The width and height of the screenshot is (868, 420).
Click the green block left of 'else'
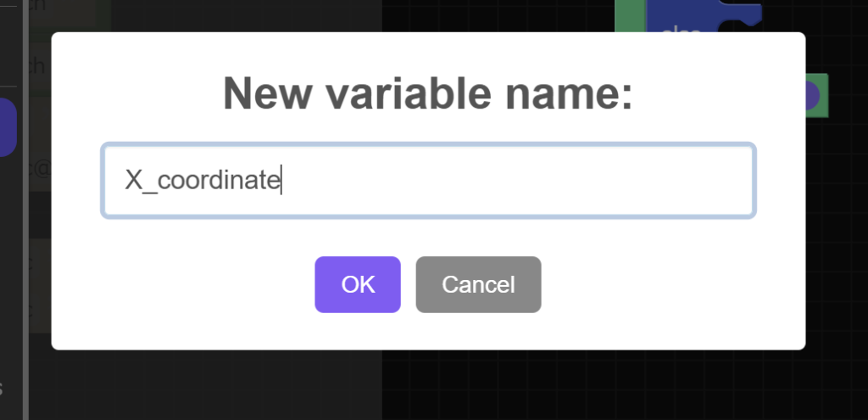[629, 17]
